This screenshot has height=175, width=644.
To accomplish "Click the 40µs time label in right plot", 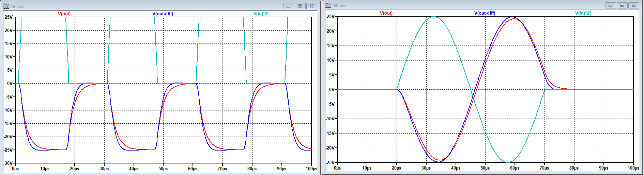I will coord(456,168).
